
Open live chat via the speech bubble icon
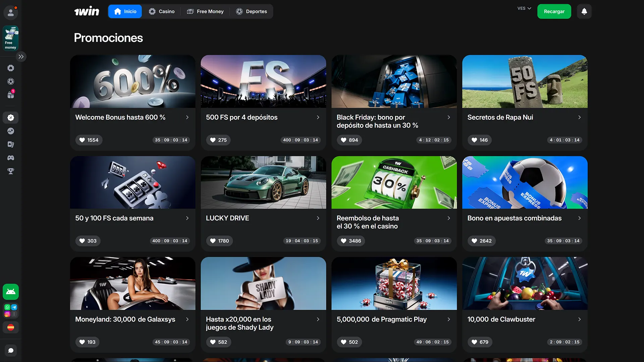click(11, 350)
